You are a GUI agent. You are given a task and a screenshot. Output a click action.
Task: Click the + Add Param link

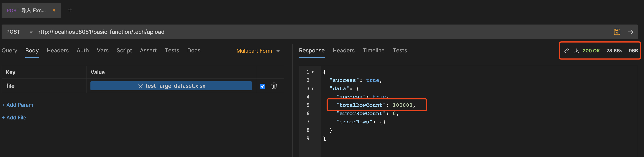[x=17, y=105]
